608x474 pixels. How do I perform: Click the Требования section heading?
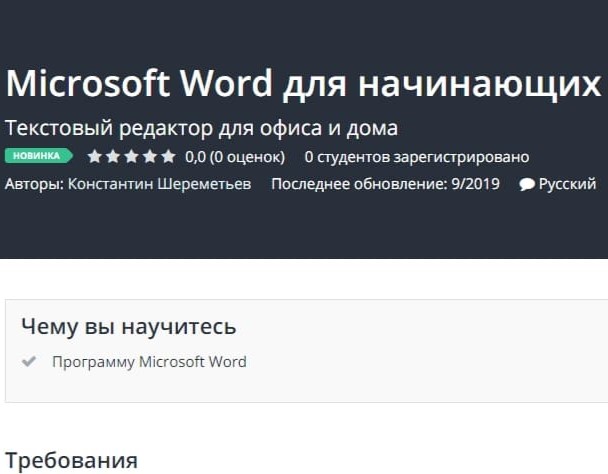click(71, 461)
